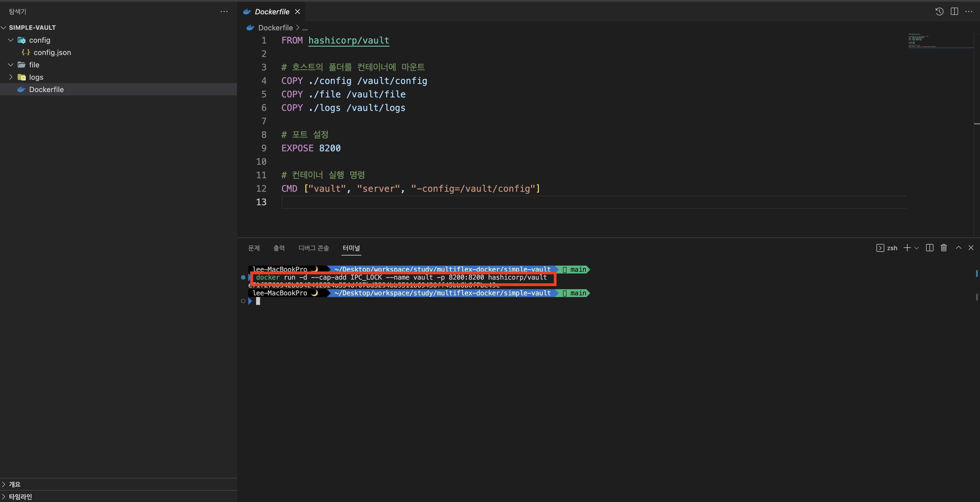Open config.json in the explorer
The width and height of the screenshot is (980, 502).
(52, 53)
